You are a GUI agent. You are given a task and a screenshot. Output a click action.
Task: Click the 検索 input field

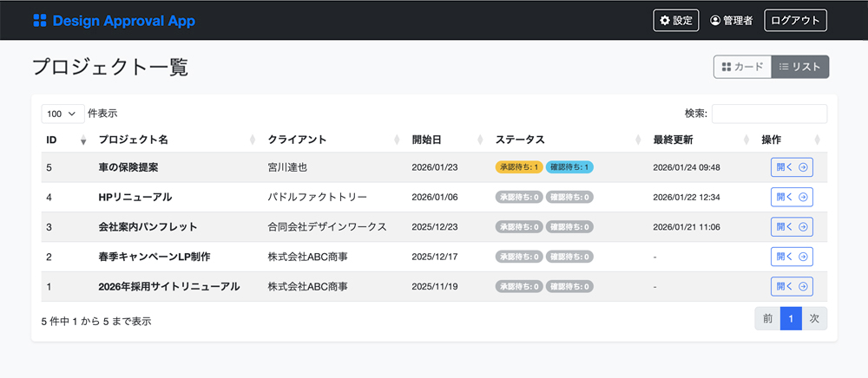pos(769,114)
